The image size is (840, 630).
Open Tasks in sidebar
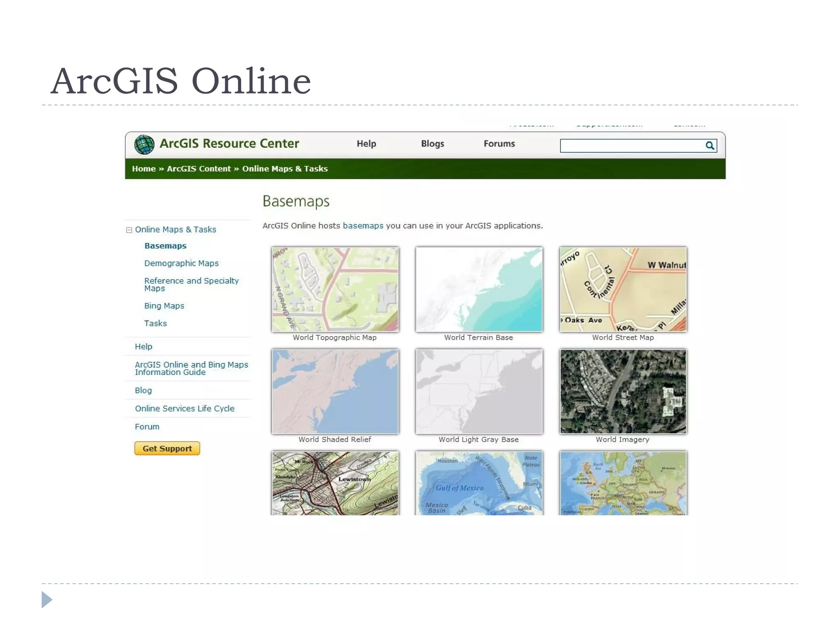click(155, 323)
